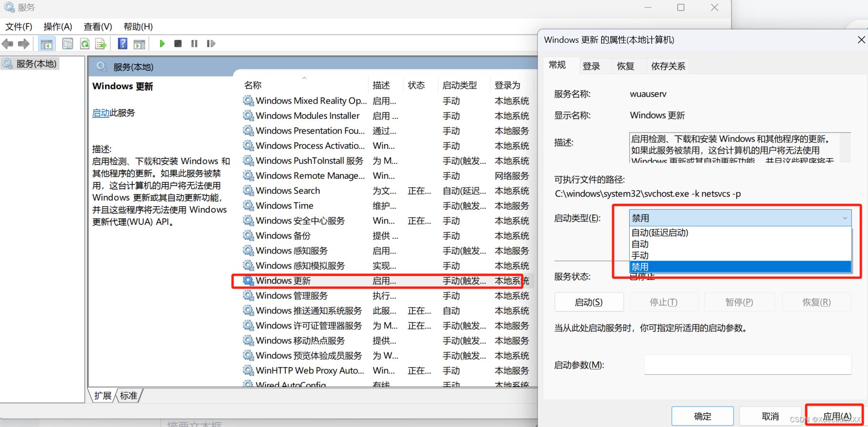The height and width of the screenshot is (427, 868).
Task: Click the Stop Service square icon
Action: click(178, 44)
